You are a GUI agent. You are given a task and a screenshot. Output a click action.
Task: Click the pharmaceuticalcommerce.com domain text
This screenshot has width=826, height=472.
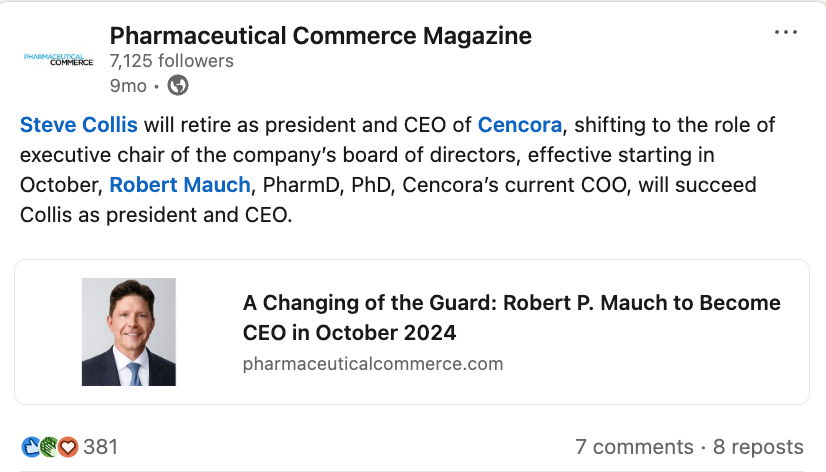[372, 364]
